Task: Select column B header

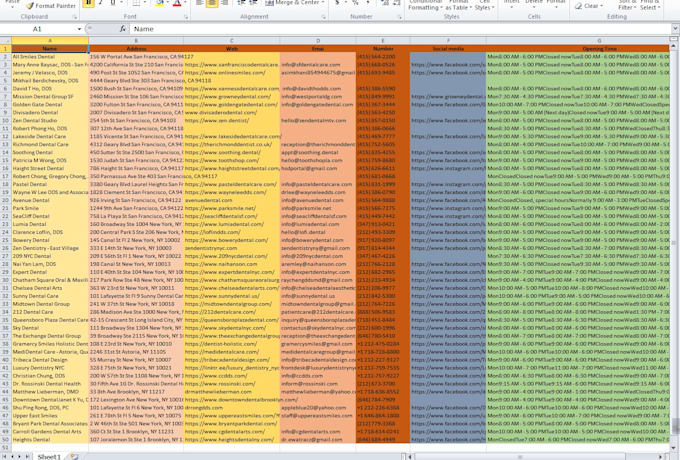Action: point(136,41)
